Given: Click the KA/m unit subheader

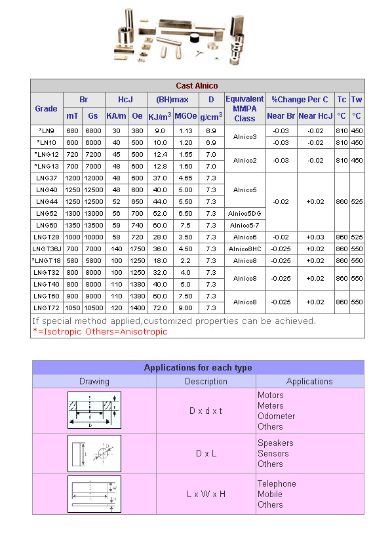Looking at the screenshot, I should click(x=116, y=115).
